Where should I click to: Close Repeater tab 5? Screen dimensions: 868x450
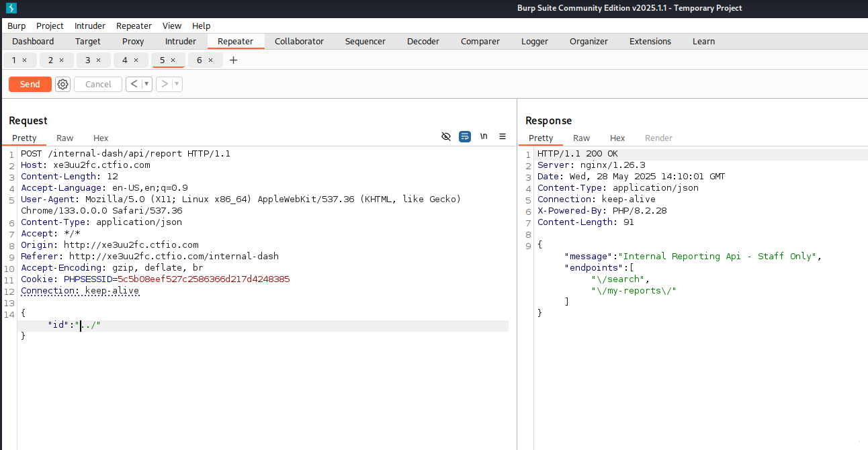tap(173, 60)
